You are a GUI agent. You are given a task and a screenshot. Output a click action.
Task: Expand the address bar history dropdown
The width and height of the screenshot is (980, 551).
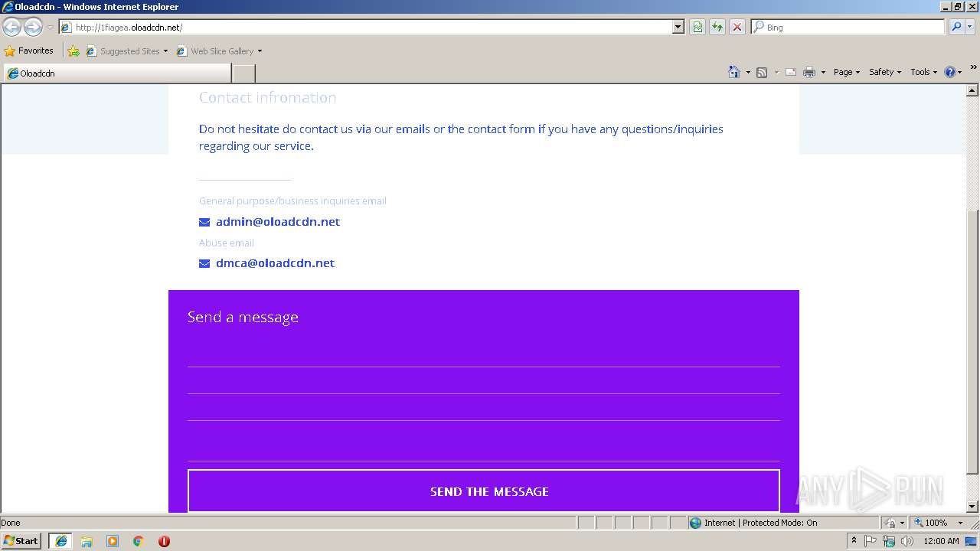coord(678,28)
